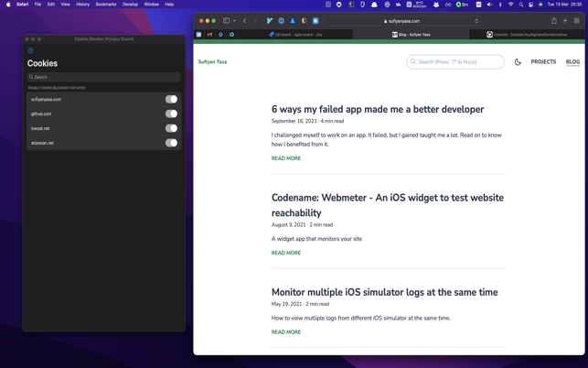Open the Develop menu

(130, 5)
